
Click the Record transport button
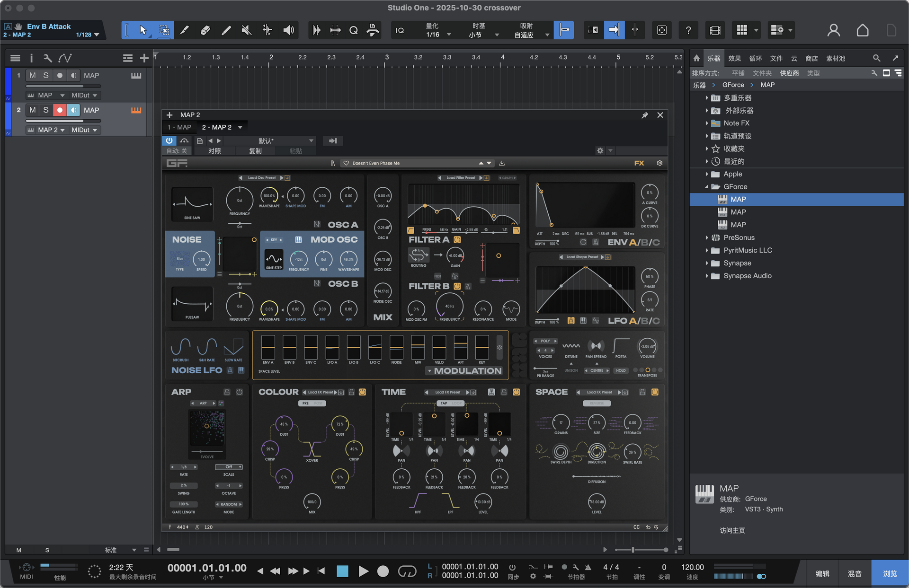[x=383, y=571]
